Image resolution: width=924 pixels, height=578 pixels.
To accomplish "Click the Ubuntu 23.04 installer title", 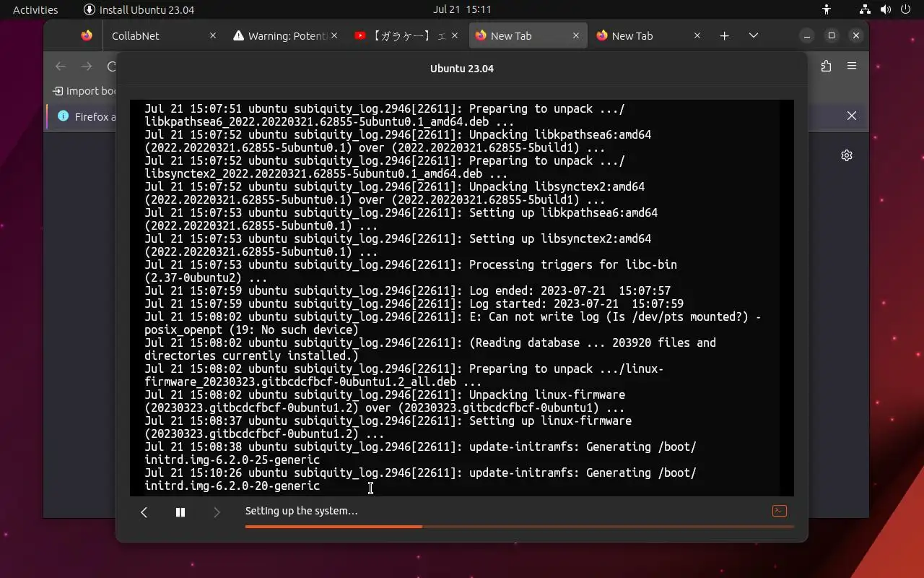I will pyautogui.click(x=462, y=69).
